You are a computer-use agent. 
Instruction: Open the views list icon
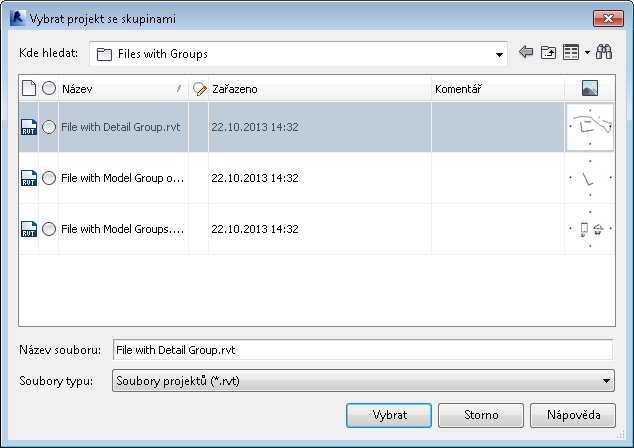570,53
